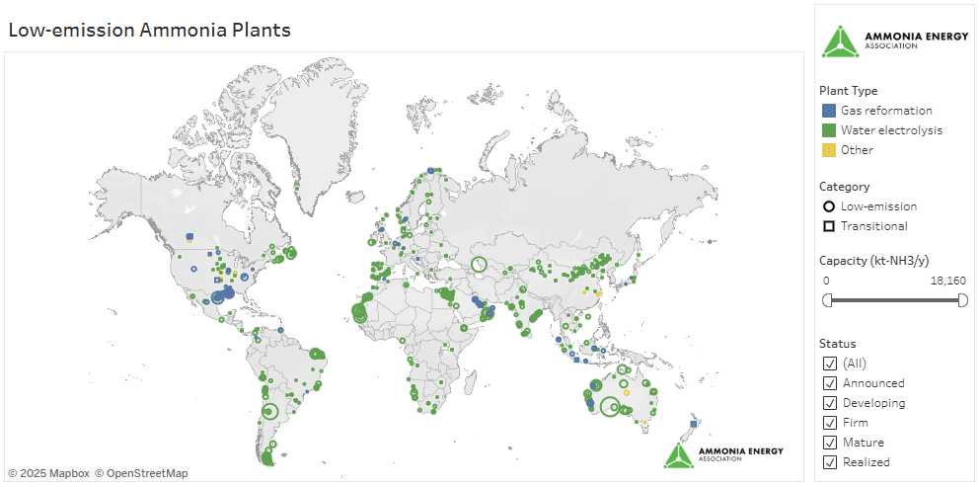This screenshot has height=487, width=980.
Task: Click the Ammonia Energy Association logo on the map
Action: tap(722, 455)
